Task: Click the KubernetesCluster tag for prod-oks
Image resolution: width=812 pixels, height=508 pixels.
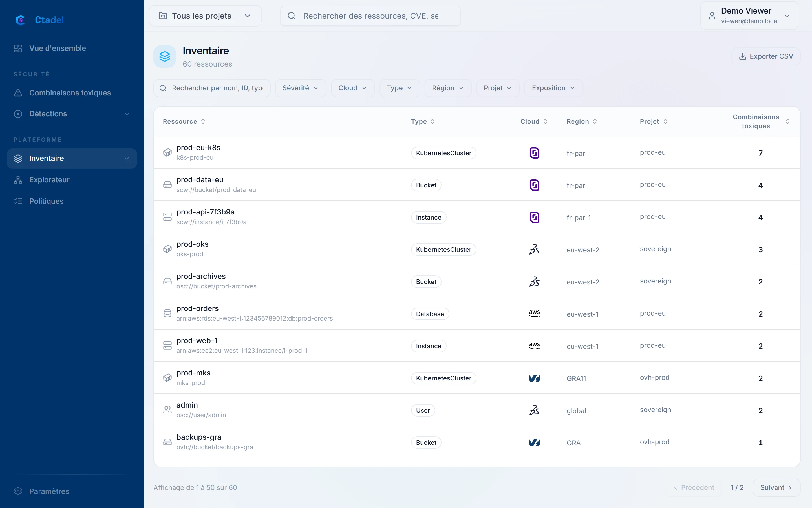Action: pyautogui.click(x=443, y=250)
